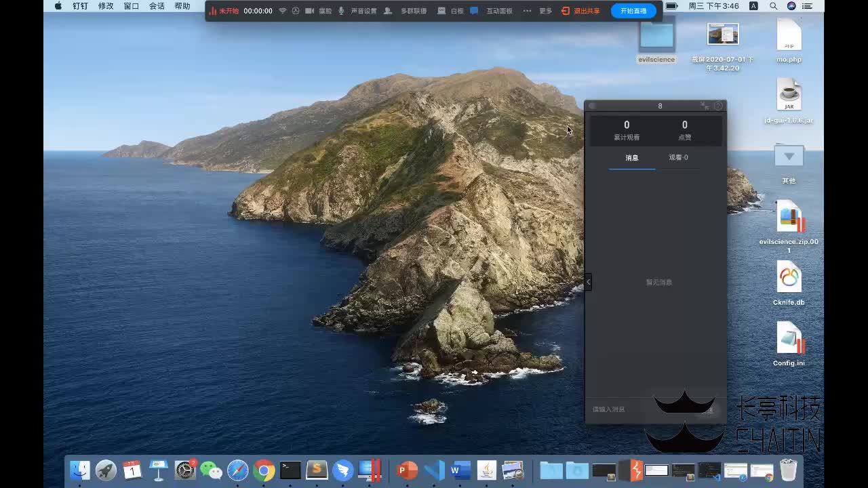
Task: Open the 白板 whiteboard tool
Action: pyautogui.click(x=441, y=11)
